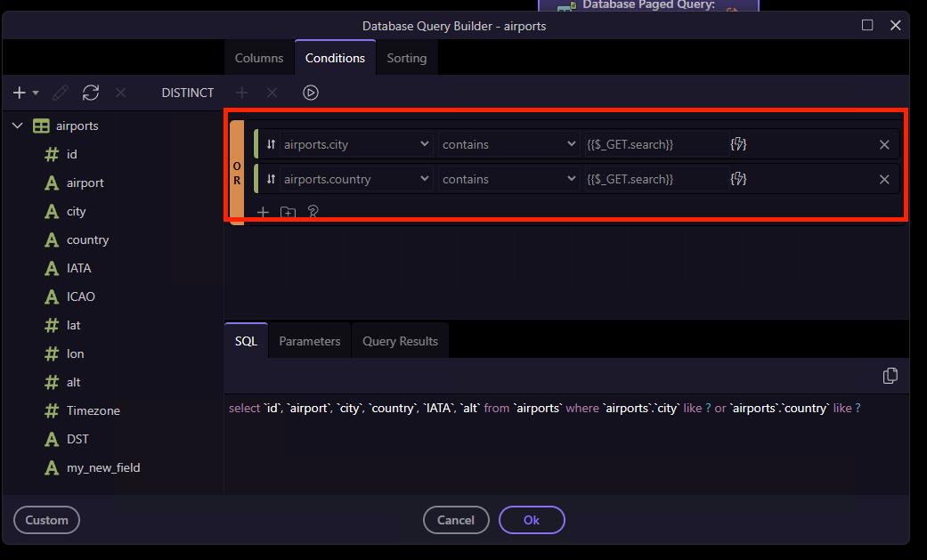Run the query with play icon
This screenshot has width=927, height=560.
311,93
